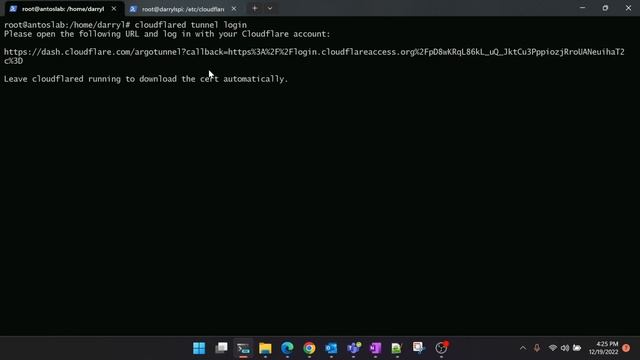The image size is (640, 360).
Task: Open Task View from the taskbar
Action: pyautogui.click(x=221, y=348)
